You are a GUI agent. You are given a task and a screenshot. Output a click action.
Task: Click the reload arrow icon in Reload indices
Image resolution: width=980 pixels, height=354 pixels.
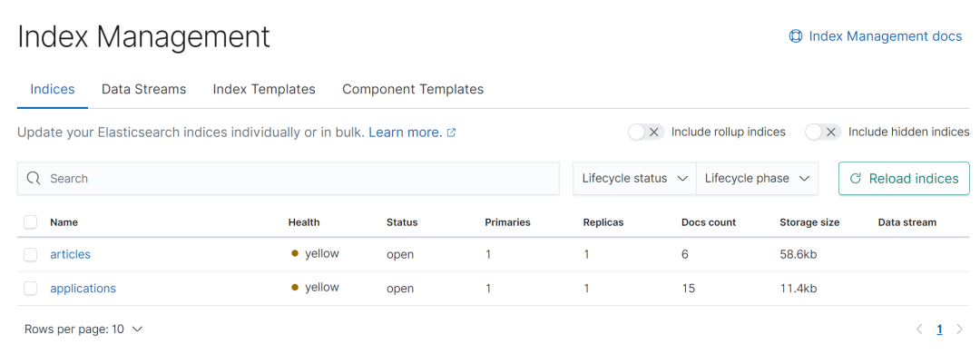[856, 179]
